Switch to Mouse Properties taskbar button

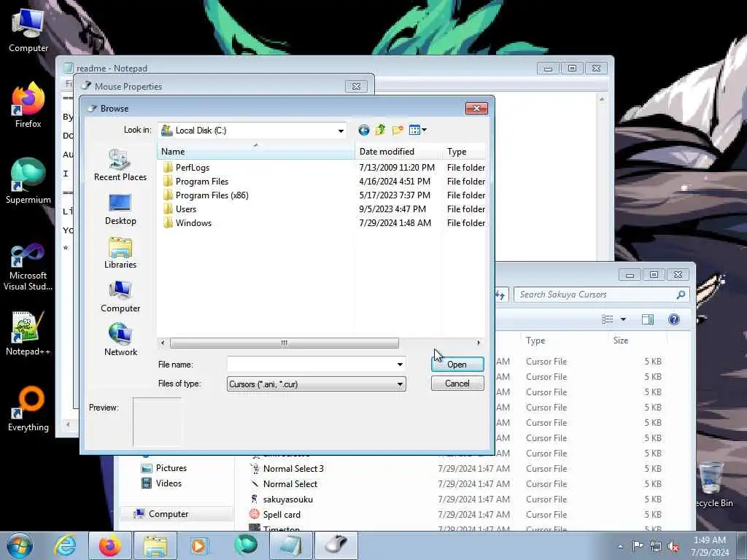click(337, 545)
